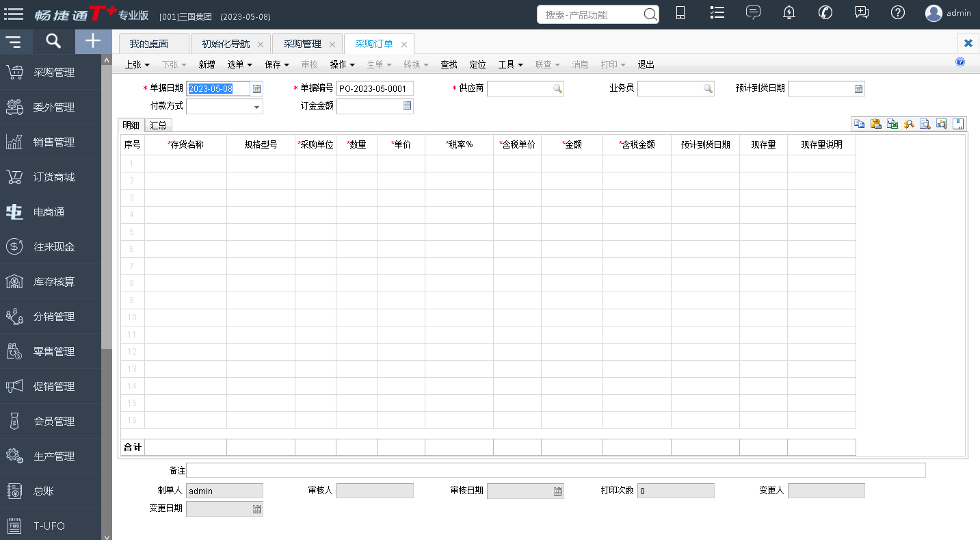Image resolution: width=980 pixels, height=540 pixels.
Task: Open the sidebar search magnifier
Action: pos(53,42)
